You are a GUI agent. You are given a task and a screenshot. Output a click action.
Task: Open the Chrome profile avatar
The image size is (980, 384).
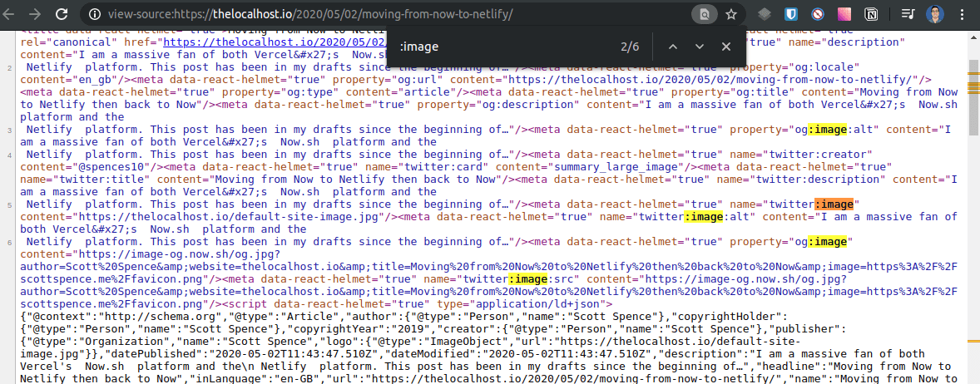coord(935,14)
